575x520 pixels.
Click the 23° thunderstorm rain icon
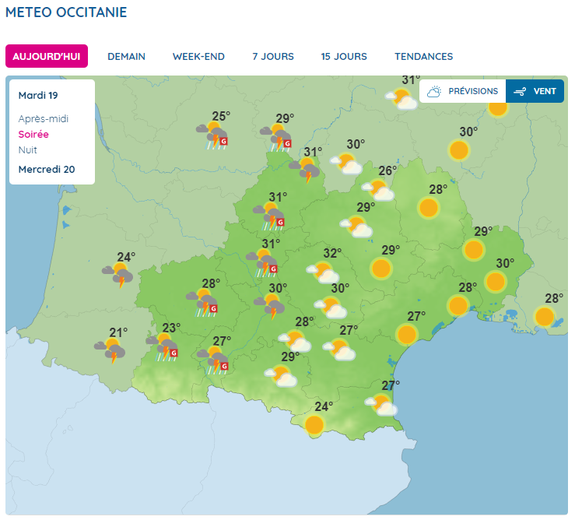(162, 348)
